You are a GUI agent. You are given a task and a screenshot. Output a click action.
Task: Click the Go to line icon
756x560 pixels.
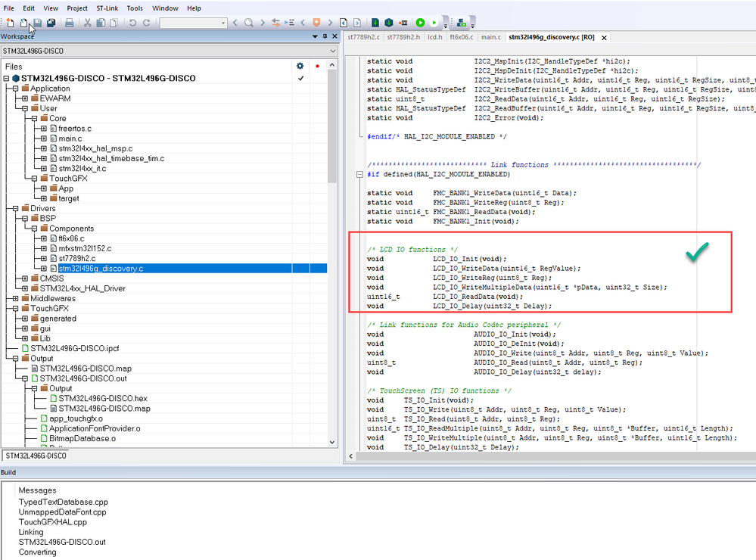(x=289, y=23)
